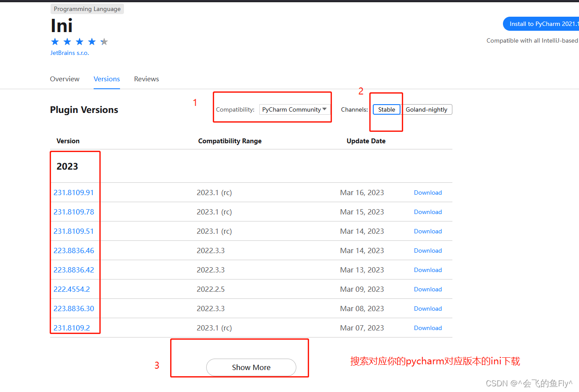Download version 231.8109.91
Viewport: 579px width, 392px height.
click(428, 192)
